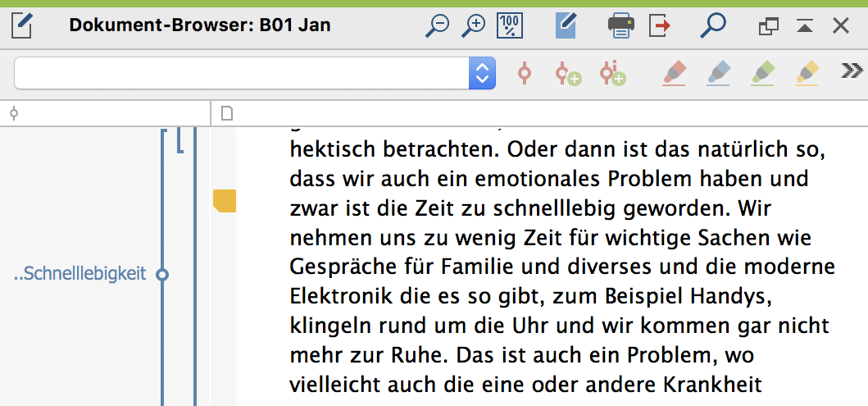Reset zoom to 100 percent
The image size is (868, 406).
click(x=510, y=25)
